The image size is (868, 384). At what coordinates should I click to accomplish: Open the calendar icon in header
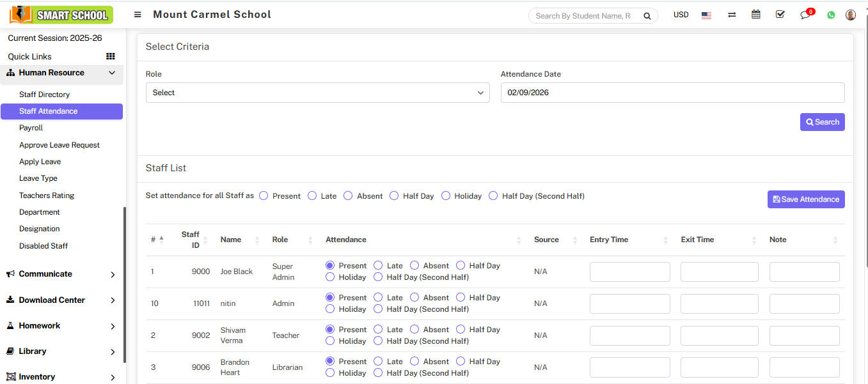[756, 15]
